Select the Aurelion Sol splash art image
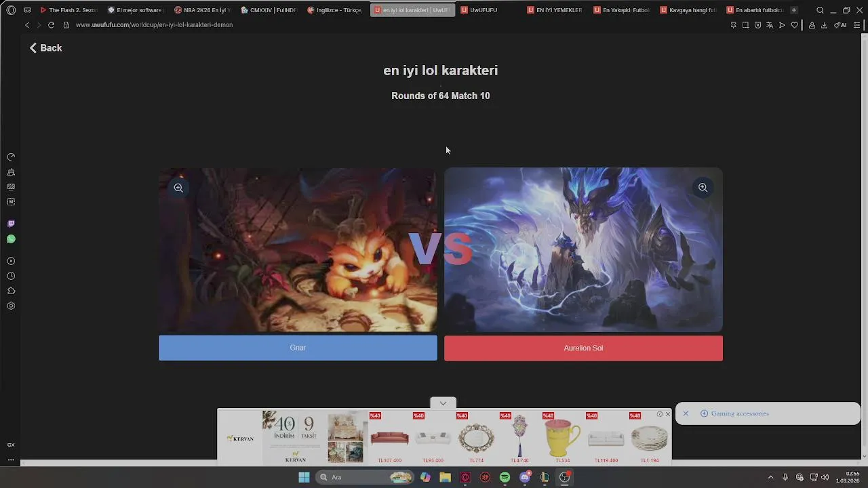 coord(583,250)
